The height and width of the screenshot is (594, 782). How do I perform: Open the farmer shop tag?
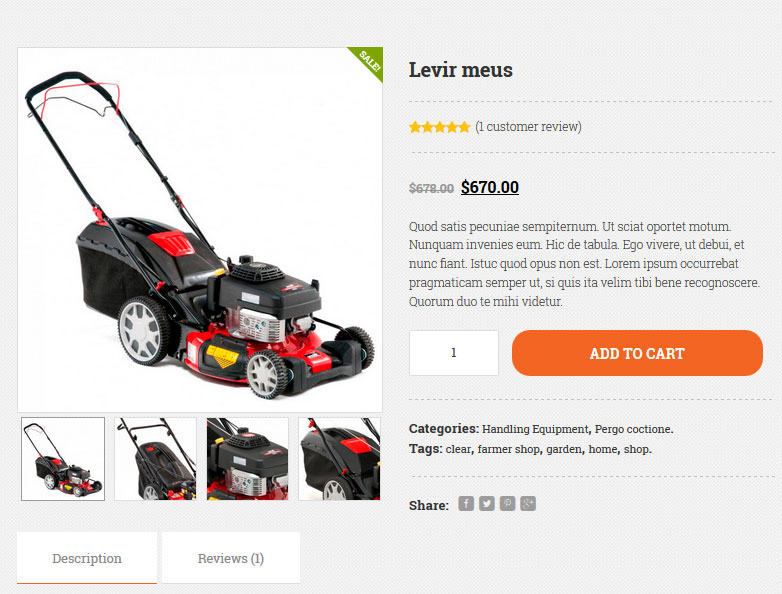[x=508, y=449]
